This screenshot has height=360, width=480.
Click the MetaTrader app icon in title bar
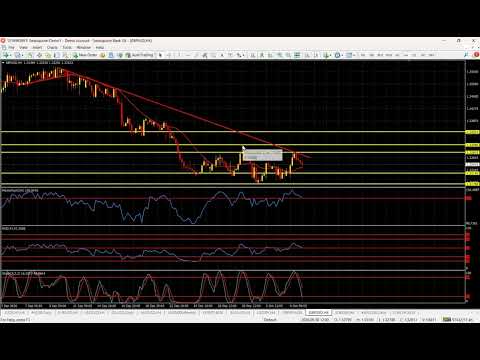point(3,41)
